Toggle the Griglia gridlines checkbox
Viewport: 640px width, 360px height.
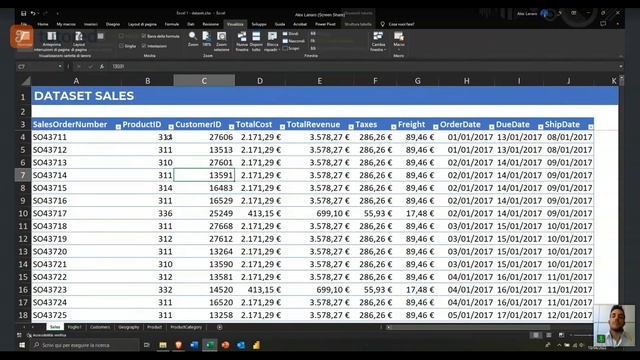click(x=121, y=46)
